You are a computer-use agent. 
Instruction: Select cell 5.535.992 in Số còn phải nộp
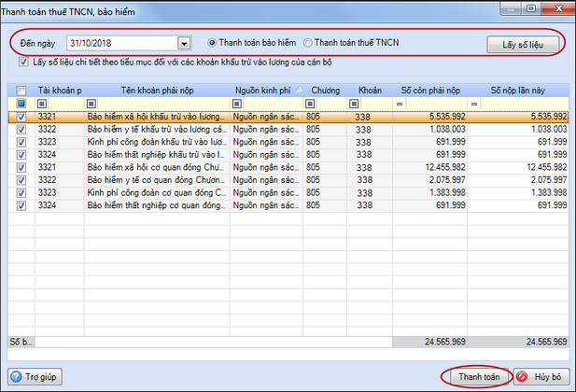(430, 117)
